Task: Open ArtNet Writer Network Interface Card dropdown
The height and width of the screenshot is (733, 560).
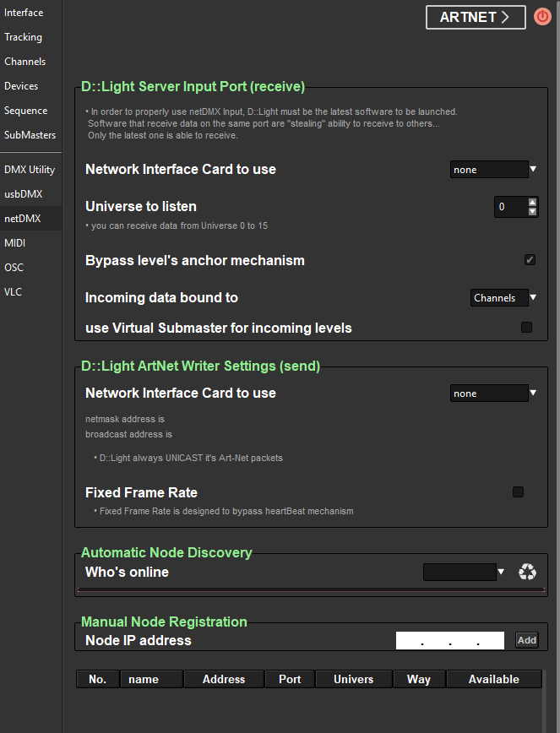Action: click(494, 394)
